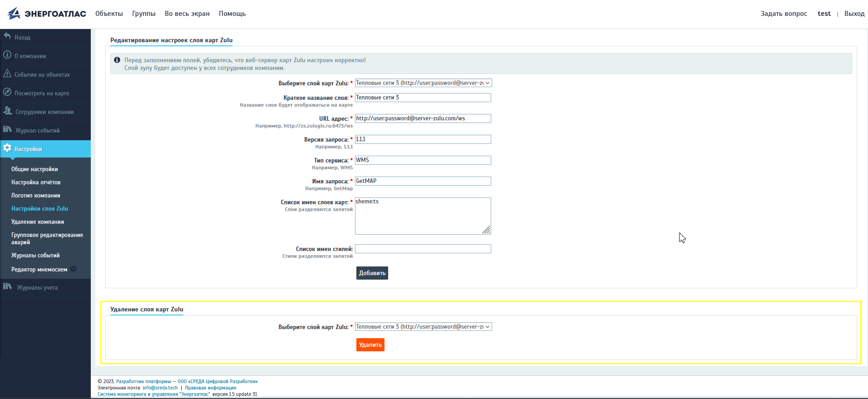This screenshot has height=399, width=868.
Task: Click the gear icon beside Настройки
Action: coord(7,148)
